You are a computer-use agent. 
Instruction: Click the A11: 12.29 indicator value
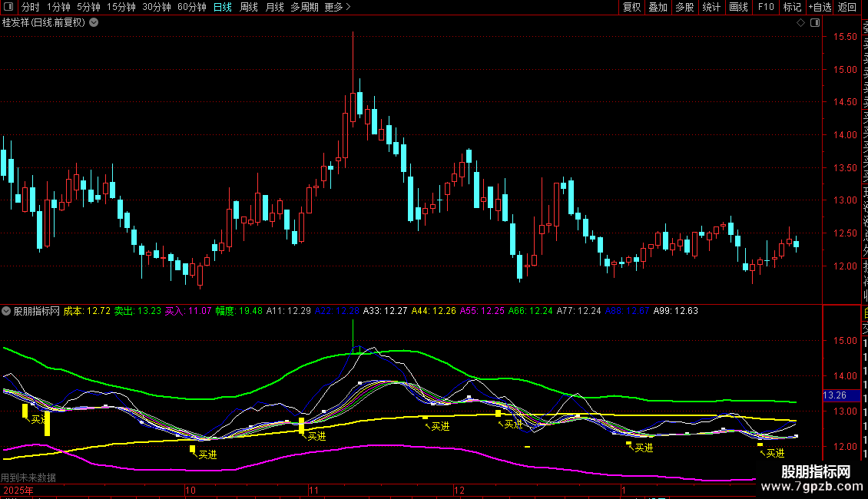[288, 311]
